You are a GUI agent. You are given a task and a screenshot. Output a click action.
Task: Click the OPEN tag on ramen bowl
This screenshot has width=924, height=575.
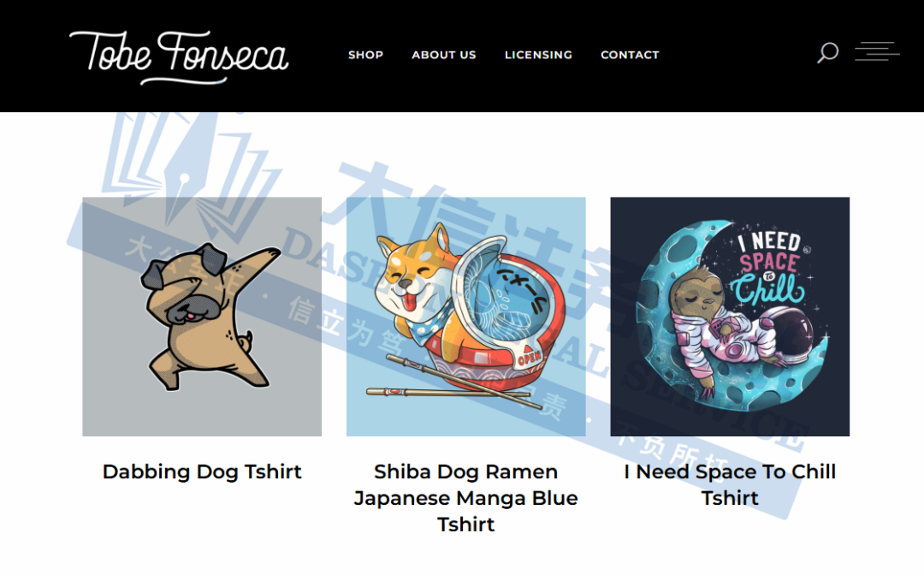coord(529,357)
